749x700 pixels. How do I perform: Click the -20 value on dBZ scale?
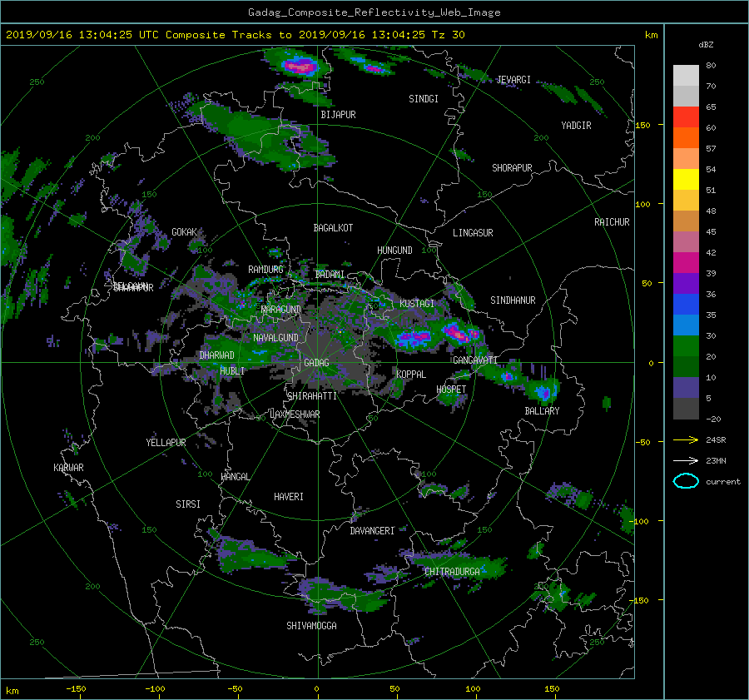pyautogui.click(x=714, y=419)
